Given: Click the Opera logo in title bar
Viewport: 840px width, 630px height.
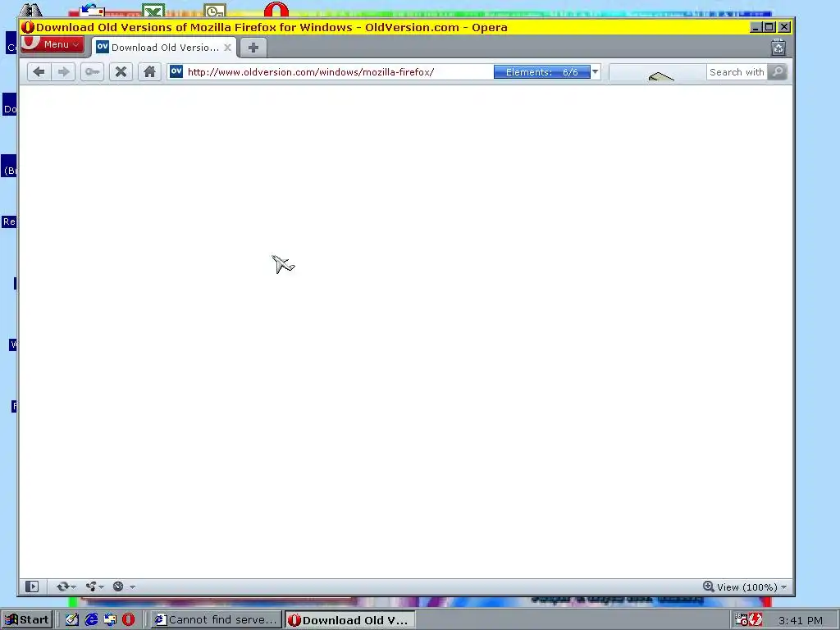Looking at the screenshot, I should coord(28,27).
